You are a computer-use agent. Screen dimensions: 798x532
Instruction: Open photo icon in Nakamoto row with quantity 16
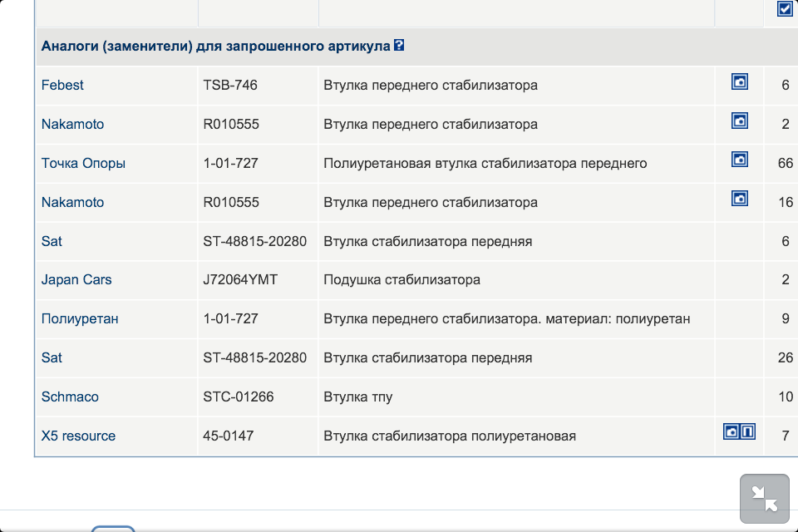[x=739, y=198]
